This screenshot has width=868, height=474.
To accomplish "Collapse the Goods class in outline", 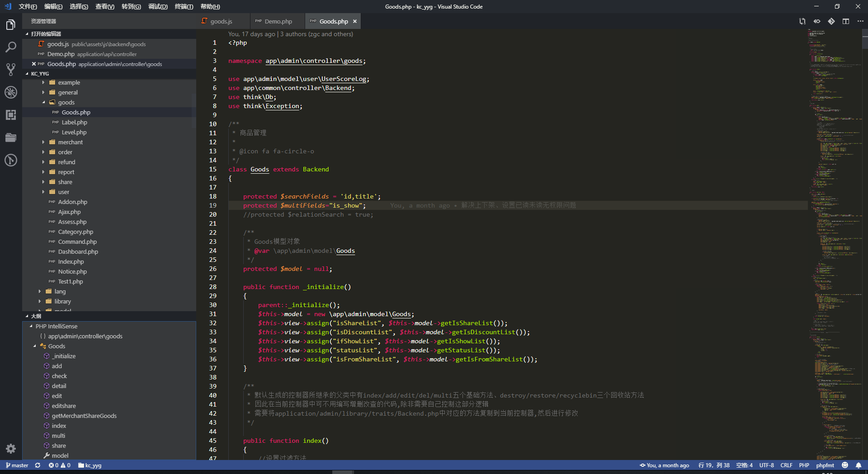I will click(x=35, y=346).
